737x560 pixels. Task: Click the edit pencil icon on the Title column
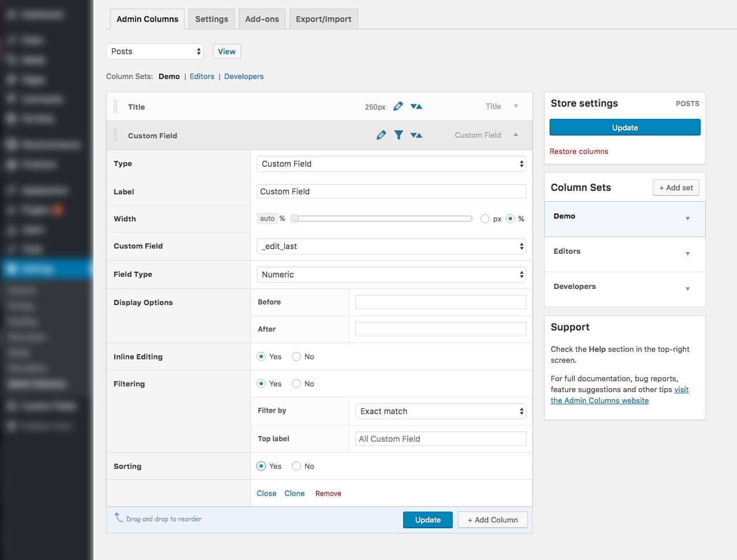point(398,106)
